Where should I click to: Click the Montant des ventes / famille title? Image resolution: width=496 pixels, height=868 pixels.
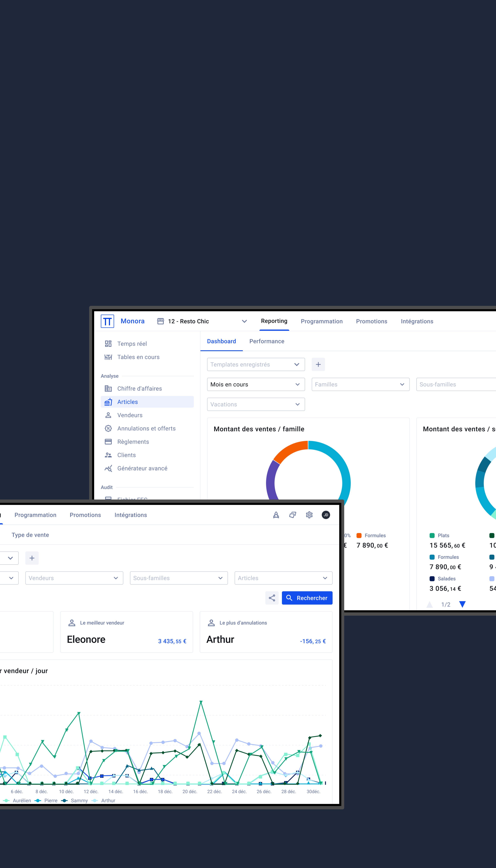pyautogui.click(x=259, y=429)
